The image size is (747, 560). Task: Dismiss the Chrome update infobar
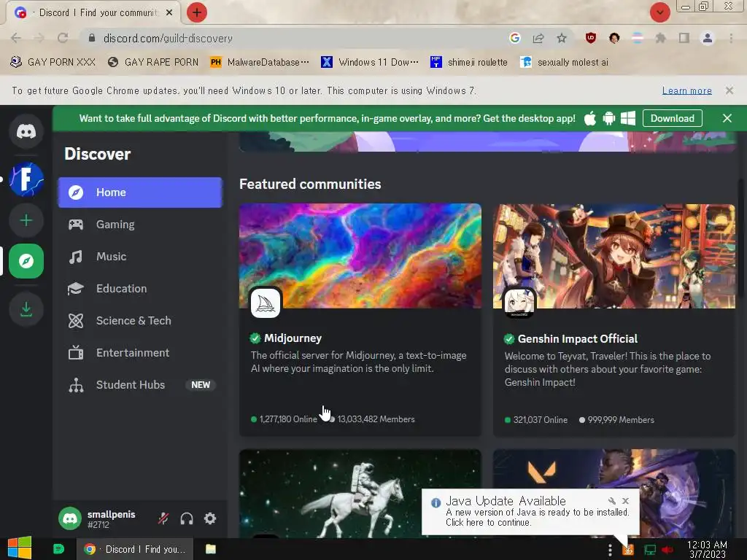729,90
